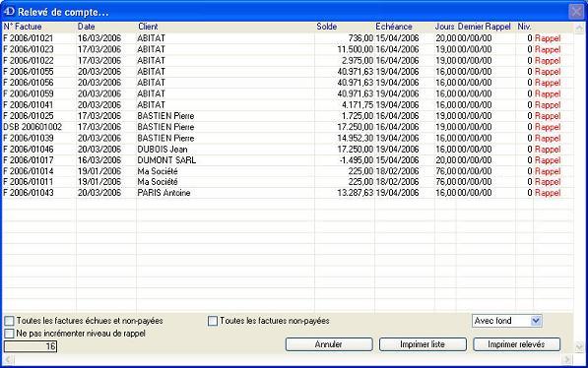Viewport: 588px width, 368px height.
Task: Click the horizontal scrollbar right arrow
Action: click(567, 360)
